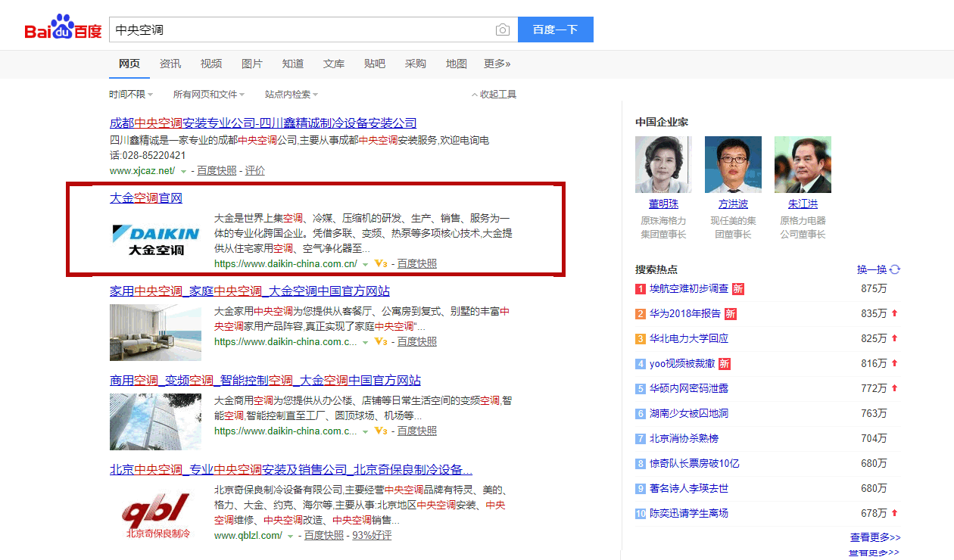Open hot search 华北电力大学回应
The width and height of the screenshot is (954, 560).
click(689, 338)
